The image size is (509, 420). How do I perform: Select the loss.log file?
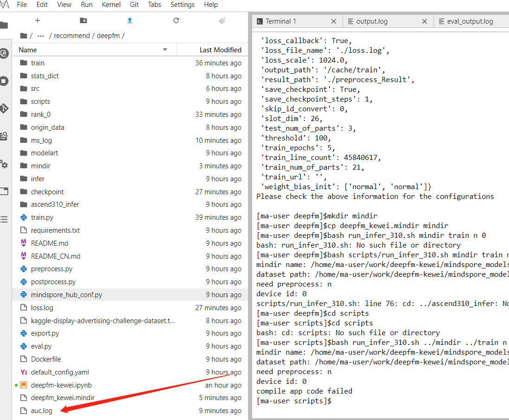(x=130, y=308)
